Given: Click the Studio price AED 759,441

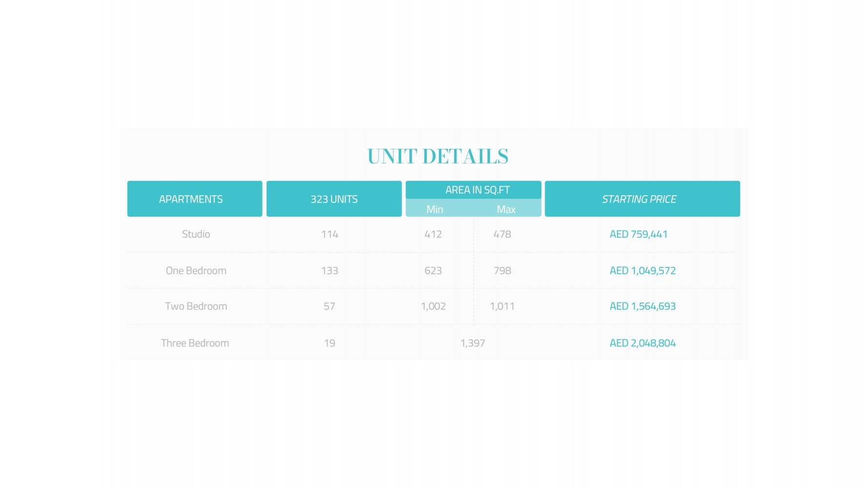Looking at the screenshot, I should point(638,234).
